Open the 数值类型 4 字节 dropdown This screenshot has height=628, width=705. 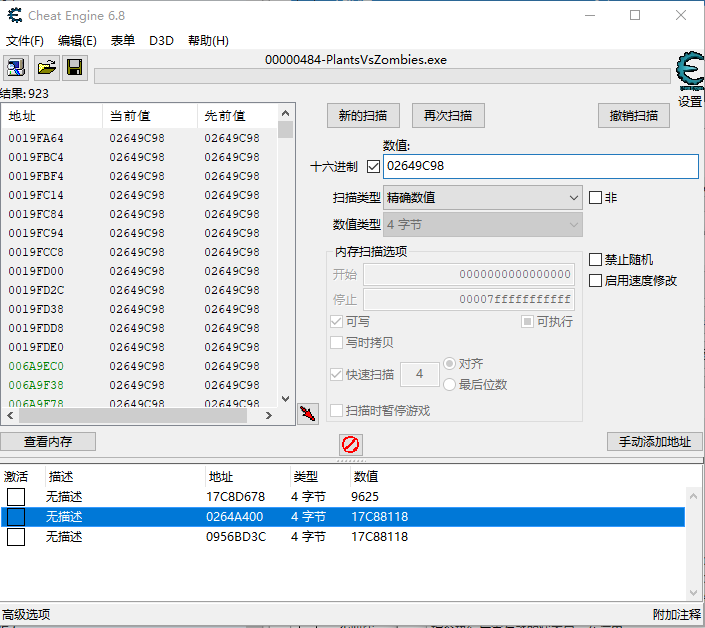[x=483, y=224]
